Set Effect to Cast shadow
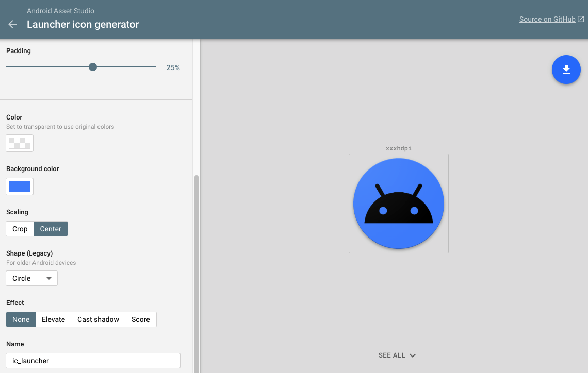 click(98, 319)
